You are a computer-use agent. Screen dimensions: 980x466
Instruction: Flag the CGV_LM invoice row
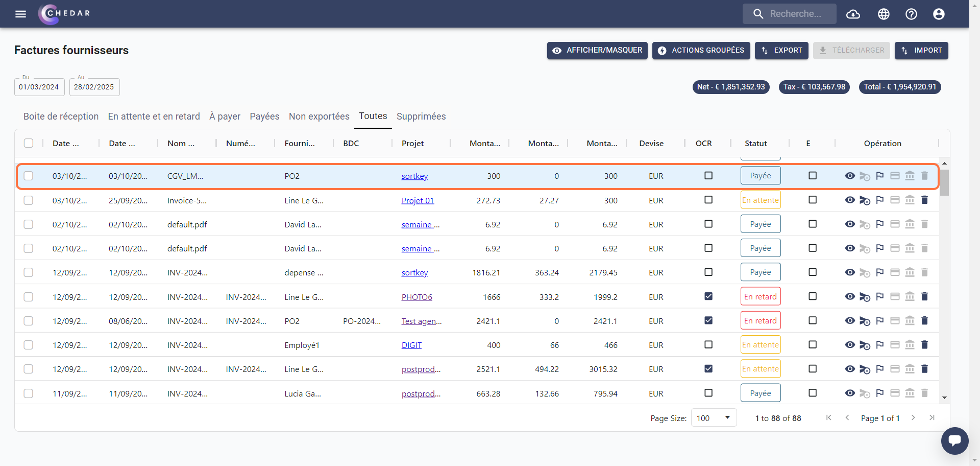pos(880,176)
